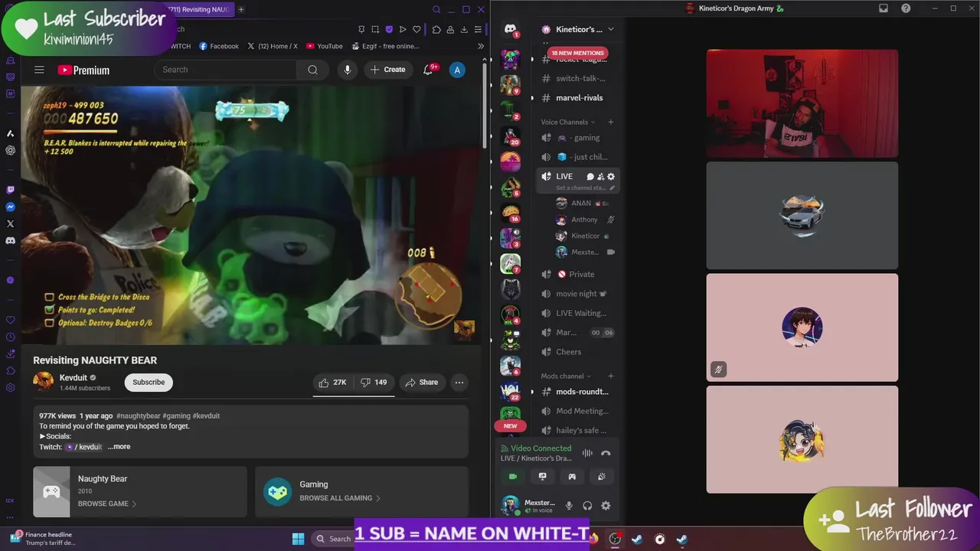
Task: Join the Private voice channel
Action: [578, 274]
